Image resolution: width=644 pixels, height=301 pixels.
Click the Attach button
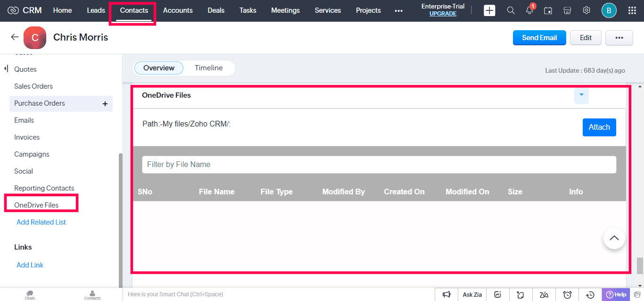pyautogui.click(x=599, y=127)
